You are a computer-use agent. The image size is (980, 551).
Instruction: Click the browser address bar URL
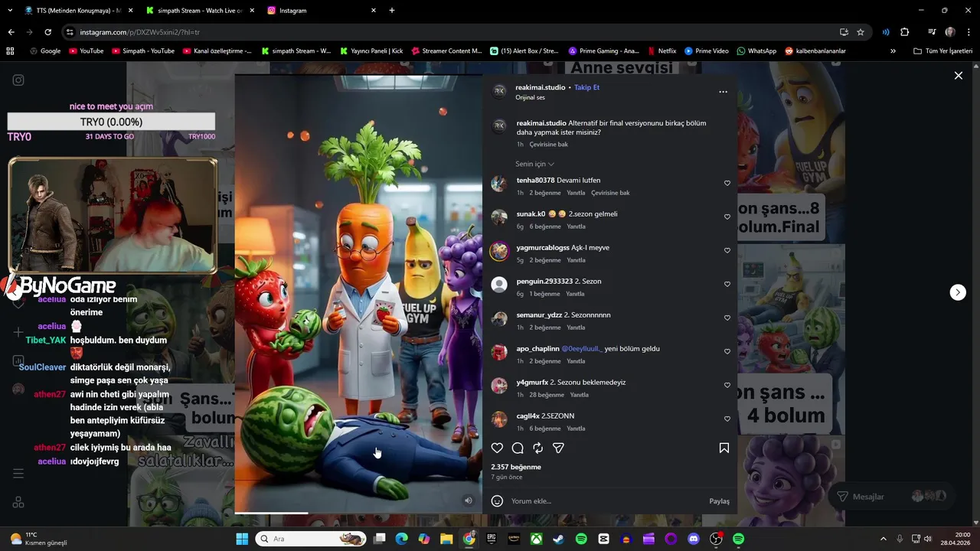pos(140,32)
